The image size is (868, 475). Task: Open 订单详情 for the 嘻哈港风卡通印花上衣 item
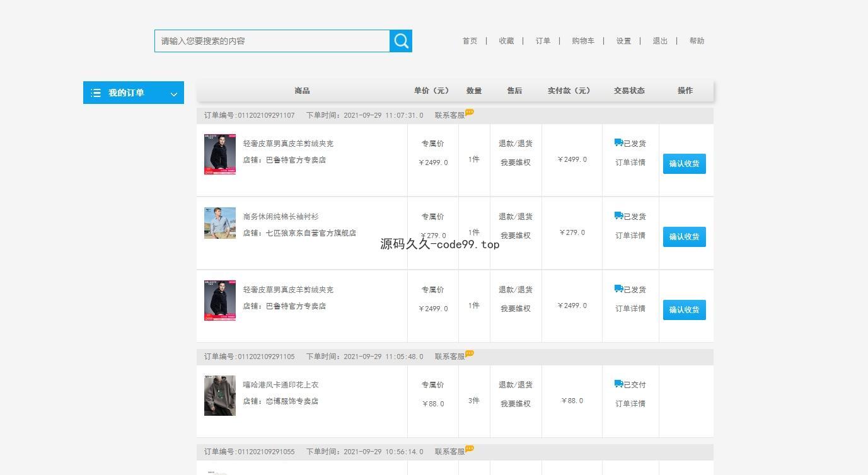tap(630, 404)
